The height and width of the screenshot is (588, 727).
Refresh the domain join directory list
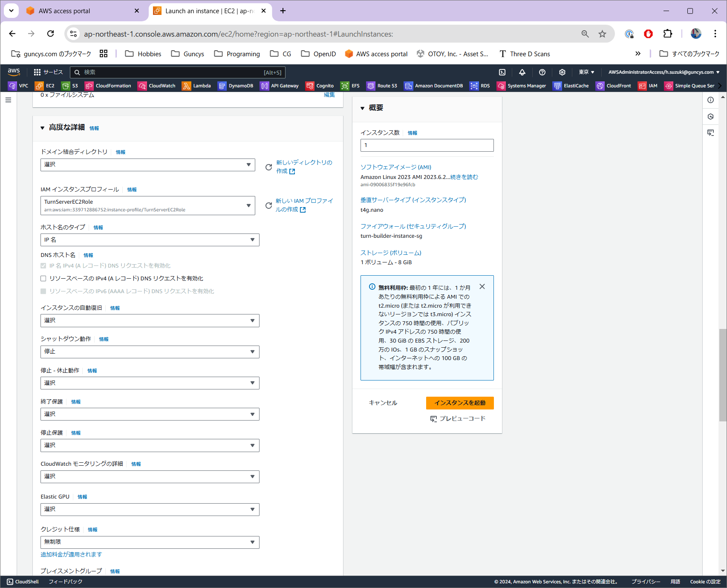coord(268,167)
